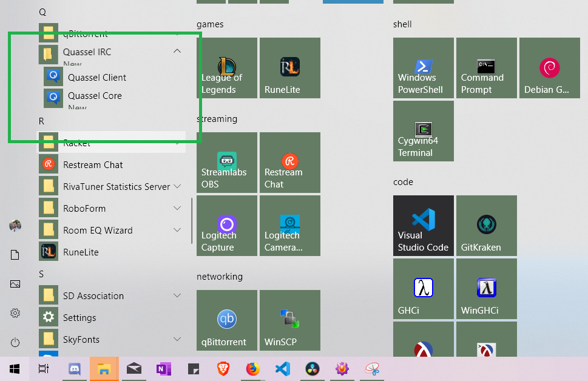
Task: Click the 'games' tile group name
Action: 210,24
